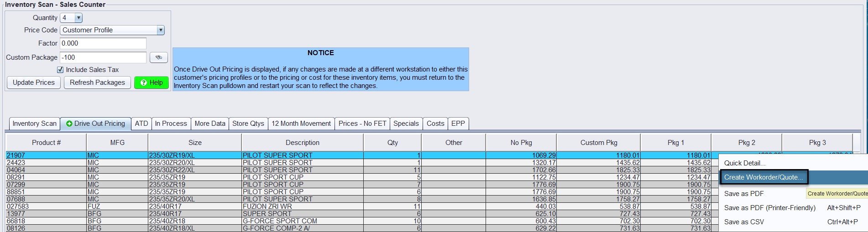Open the 12 Month Movement tab
This screenshot has height=232, width=868.
[301, 124]
